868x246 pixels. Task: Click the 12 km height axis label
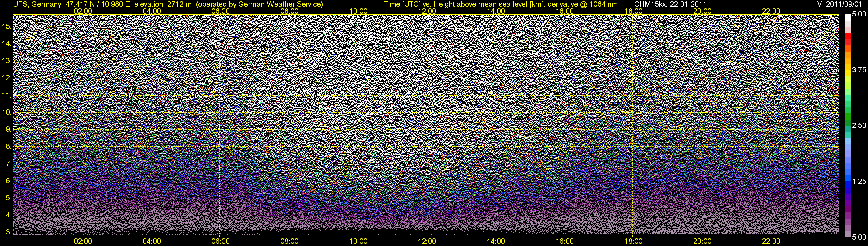click(7, 78)
